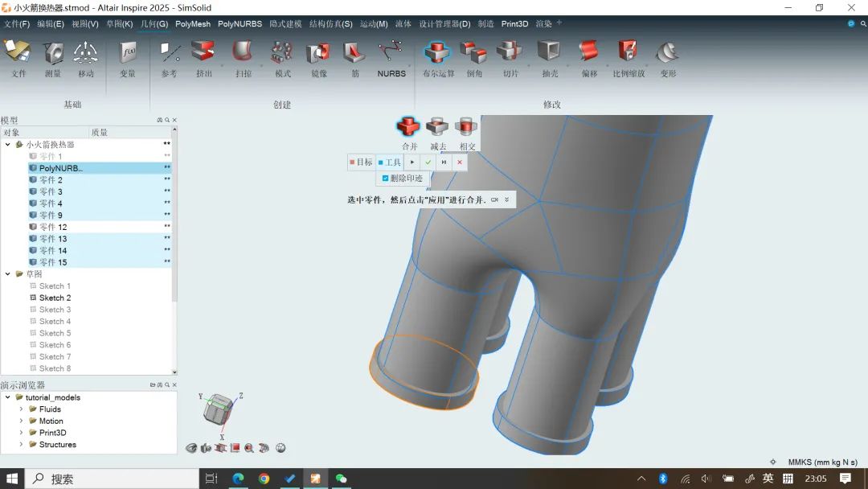Select 零件 12 in the model tree

click(x=53, y=228)
